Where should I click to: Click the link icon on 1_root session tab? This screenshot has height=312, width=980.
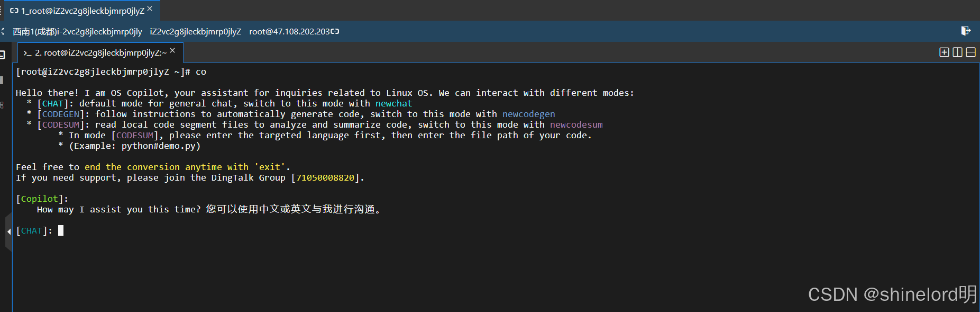pos(14,11)
